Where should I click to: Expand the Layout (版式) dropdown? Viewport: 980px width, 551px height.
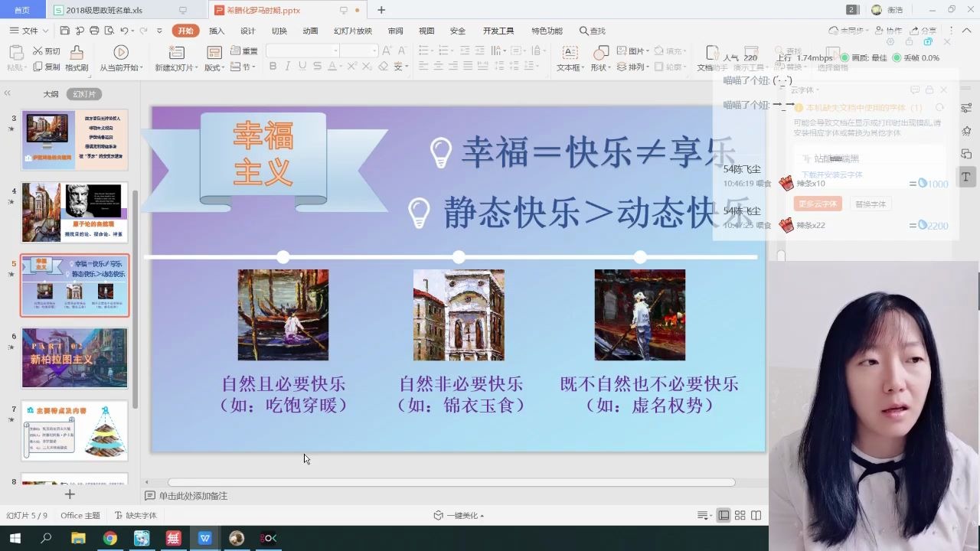pos(214,67)
